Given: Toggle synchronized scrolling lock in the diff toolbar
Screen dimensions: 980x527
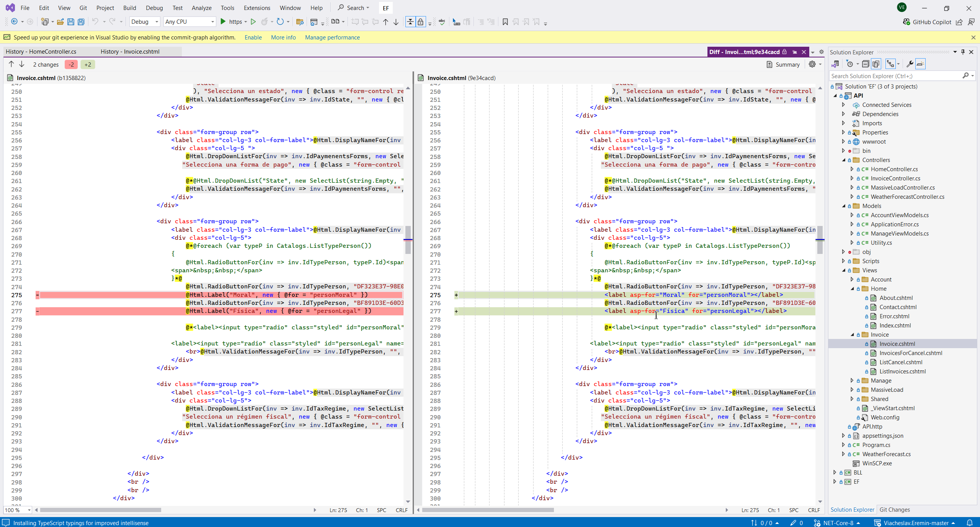Looking at the screenshot, I should [x=420, y=22].
